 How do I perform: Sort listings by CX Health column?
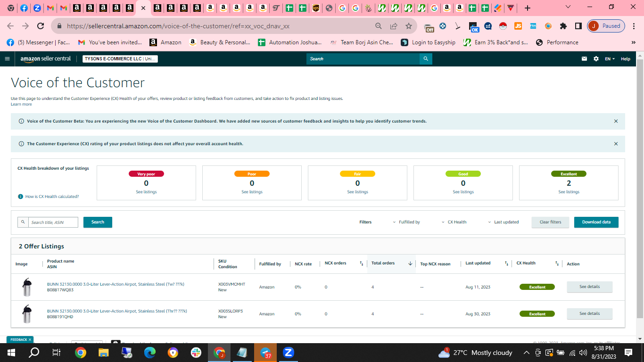pyautogui.click(x=557, y=263)
